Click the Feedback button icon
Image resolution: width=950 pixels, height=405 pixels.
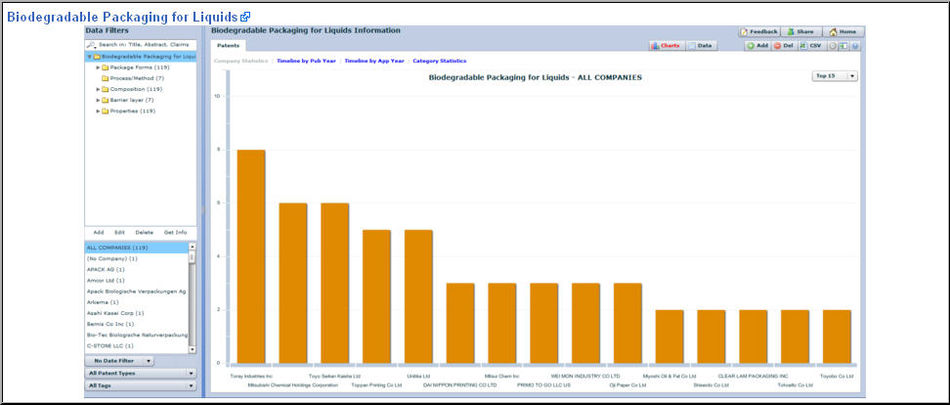746,32
